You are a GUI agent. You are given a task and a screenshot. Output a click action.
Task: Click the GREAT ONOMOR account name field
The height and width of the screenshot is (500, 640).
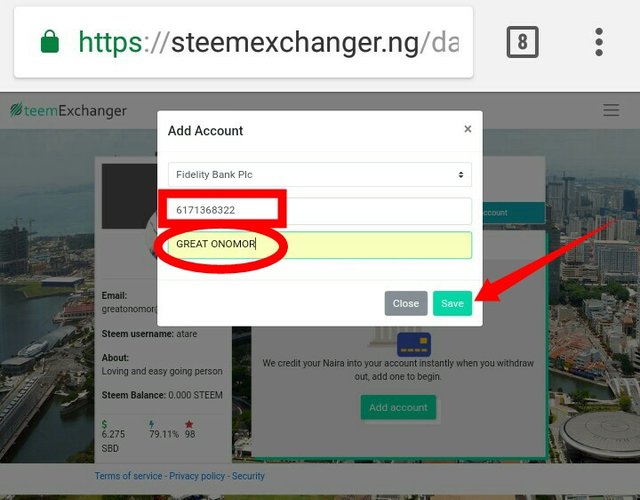tap(320, 245)
